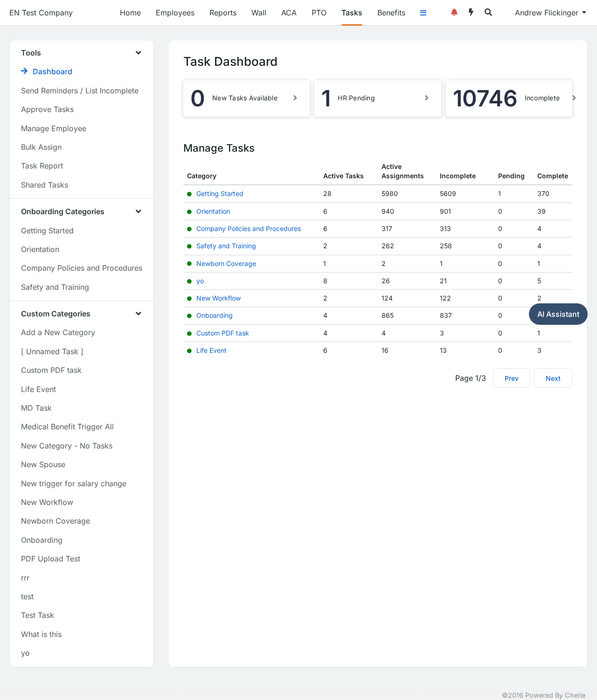
Task: Open the AI Assistant button
Action: (558, 314)
